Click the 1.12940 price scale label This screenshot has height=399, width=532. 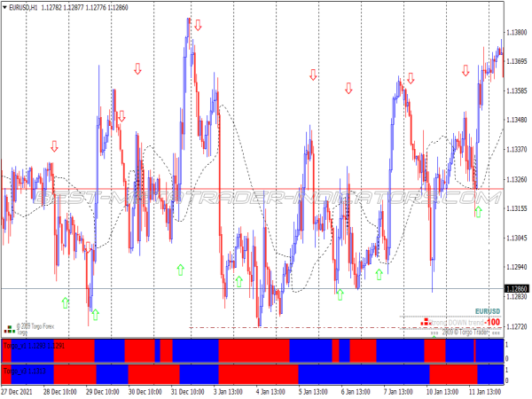516,267
